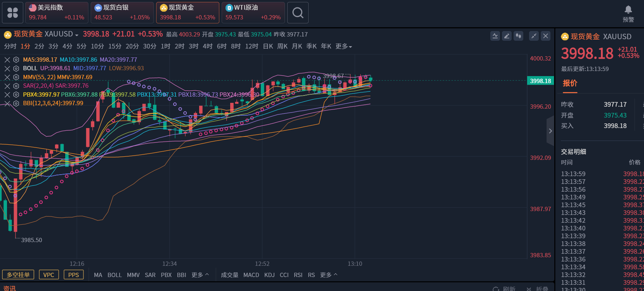644x291 pixels.
Task: Open the indicator line chart tool icon
Action: point(495,36)
